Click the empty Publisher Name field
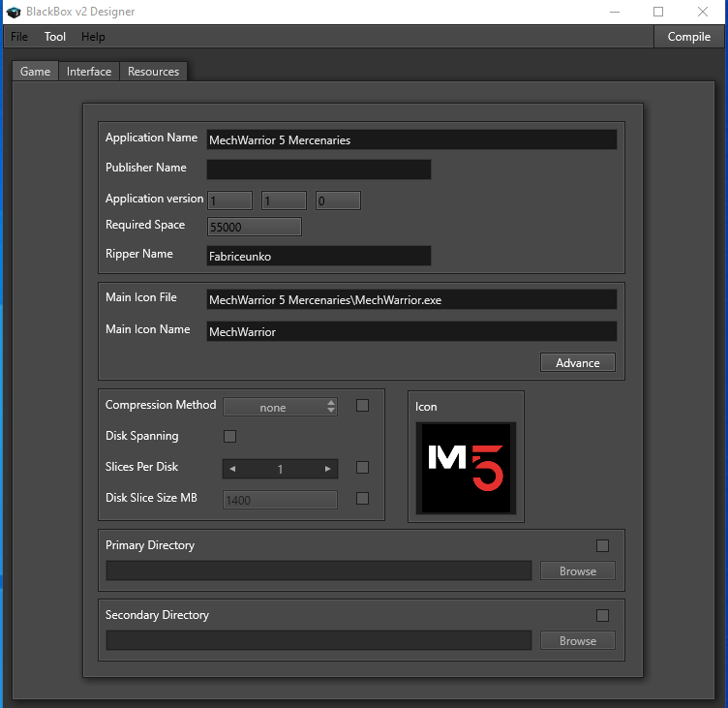Image resolution: width=728 pixels, height=708 pixels. (x=318, y=169)
